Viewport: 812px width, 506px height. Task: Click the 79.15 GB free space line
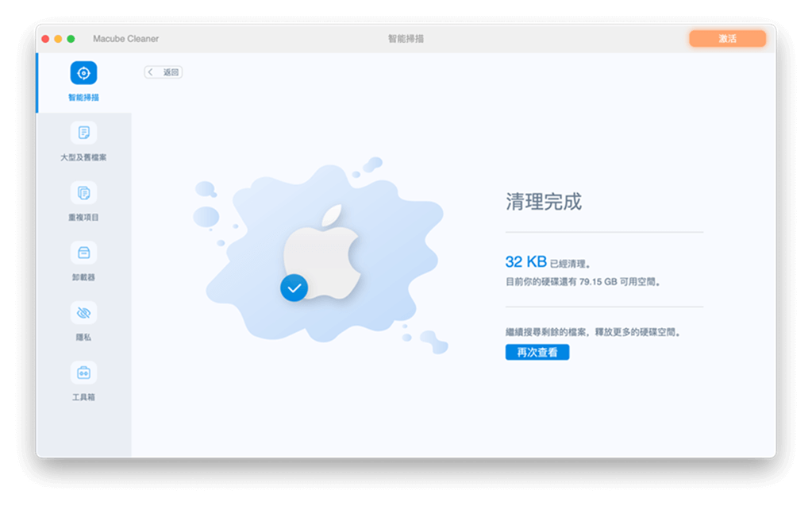(583, 282)
